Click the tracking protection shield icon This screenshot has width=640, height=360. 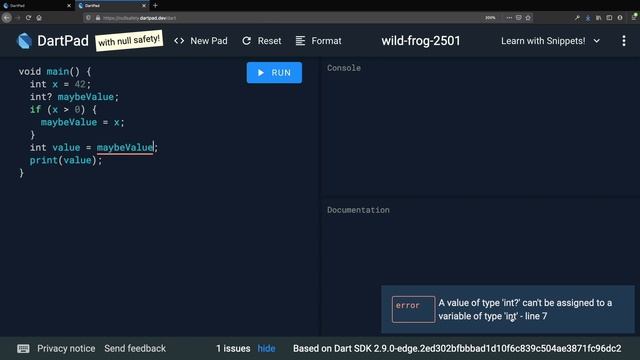point(88,18)
